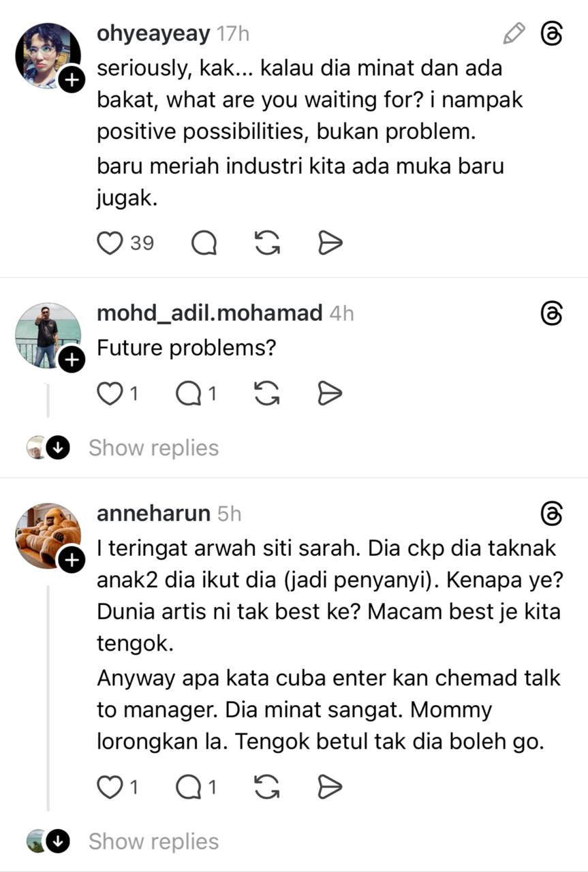
Task: Tap the Threads logo next to mohd_adil.mohamad
Action: (x=551, y=313)
